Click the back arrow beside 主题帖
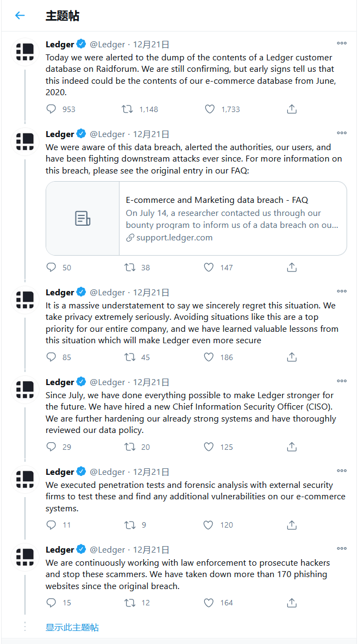 pyautogui.click(x=20, y=16)
